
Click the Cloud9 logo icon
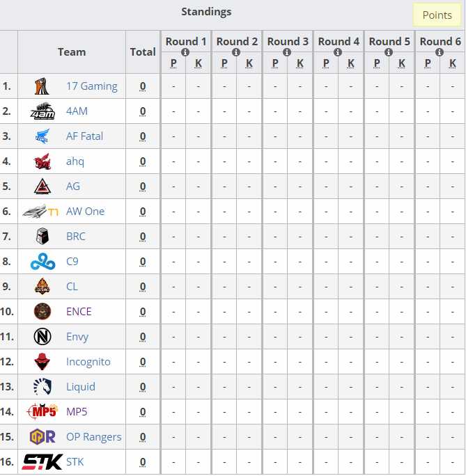click(x=41, y=262)
